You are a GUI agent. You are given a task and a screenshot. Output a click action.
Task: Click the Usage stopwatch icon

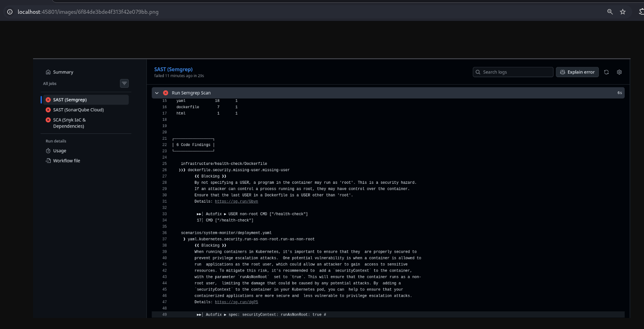click(48, 151)
